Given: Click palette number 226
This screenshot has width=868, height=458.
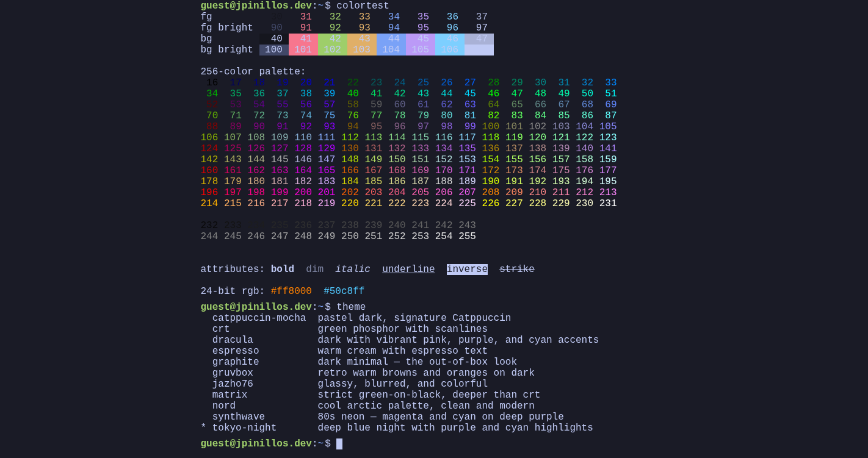Looking at the screenshot, I should pyautogui.click(x=491, y=204).
